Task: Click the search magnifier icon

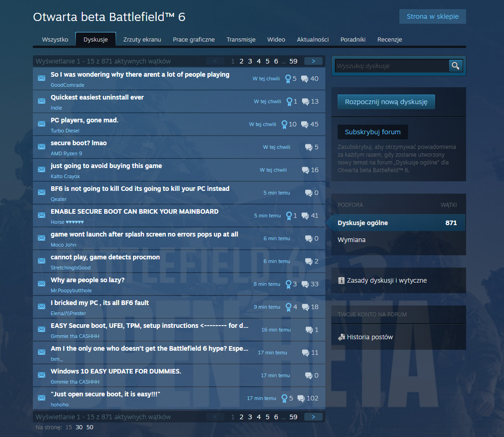Action: pyautogui.click(x=455, y=66)
